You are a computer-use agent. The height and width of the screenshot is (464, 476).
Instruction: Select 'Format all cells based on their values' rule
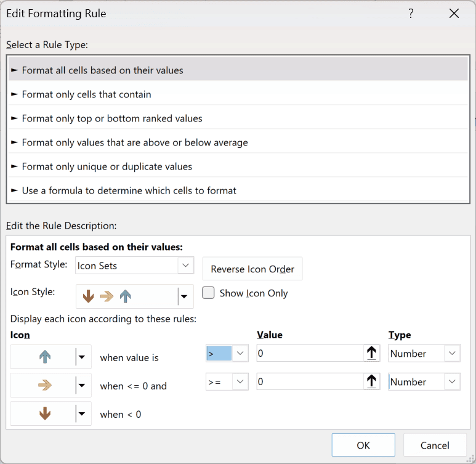coord(238,70)
